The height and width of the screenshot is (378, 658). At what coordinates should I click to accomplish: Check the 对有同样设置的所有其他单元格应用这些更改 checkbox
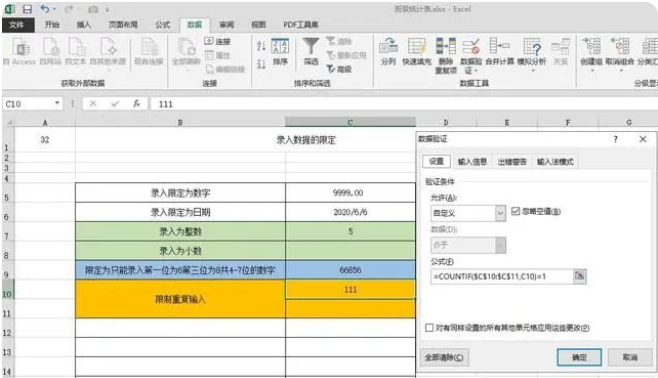[x=429, y=328]
